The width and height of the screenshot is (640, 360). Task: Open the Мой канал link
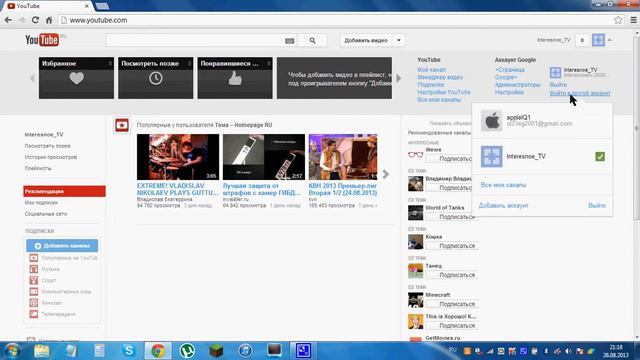point(431,70)
